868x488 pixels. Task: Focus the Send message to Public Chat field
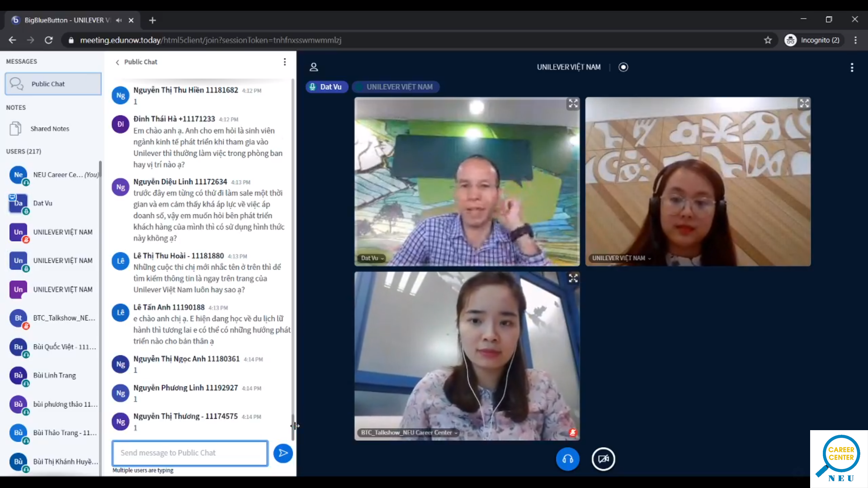coord(190,453)
